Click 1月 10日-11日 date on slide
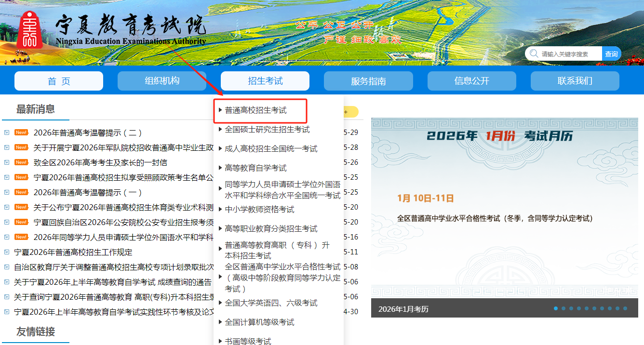Image resolution: width=644 pixels, height=345 pixels. 426,198
